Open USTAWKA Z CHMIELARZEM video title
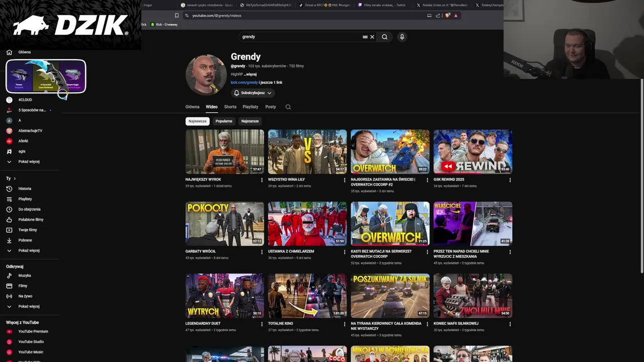Image resolution: width=644 pixels, height=362 pixels. [291, 251]
